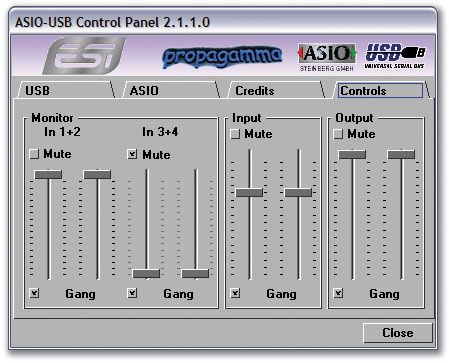Image resolution: width=449 pixels, height=363 pixels.
Task: Click the ESI logo in the banner
Action: click(x=84, y=55)
